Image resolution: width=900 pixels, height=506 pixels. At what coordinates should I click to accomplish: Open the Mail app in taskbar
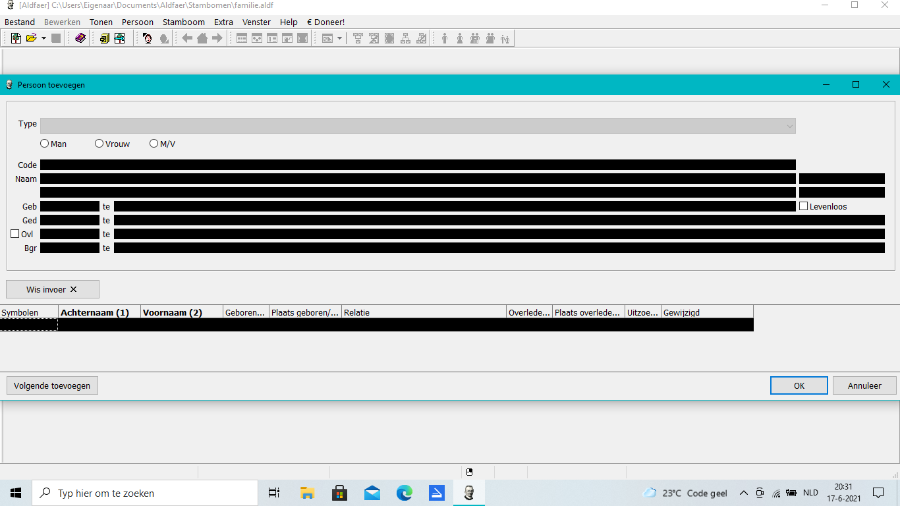pos(372,493)
